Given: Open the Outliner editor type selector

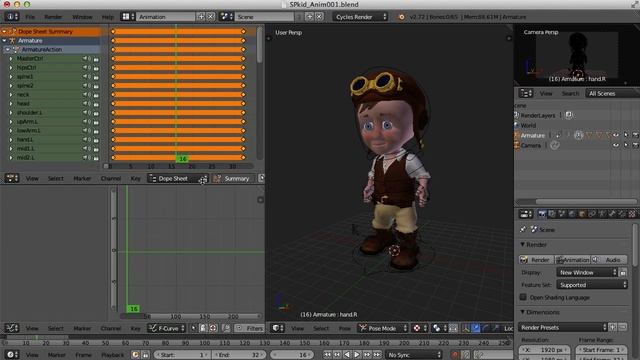Looking at the screenshot, I should [x=526, y=93].
